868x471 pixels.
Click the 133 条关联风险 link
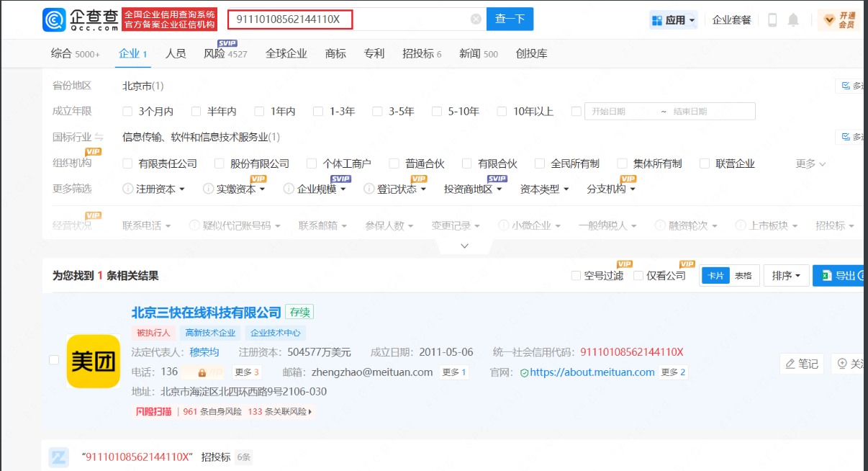(x=280, y=412)
